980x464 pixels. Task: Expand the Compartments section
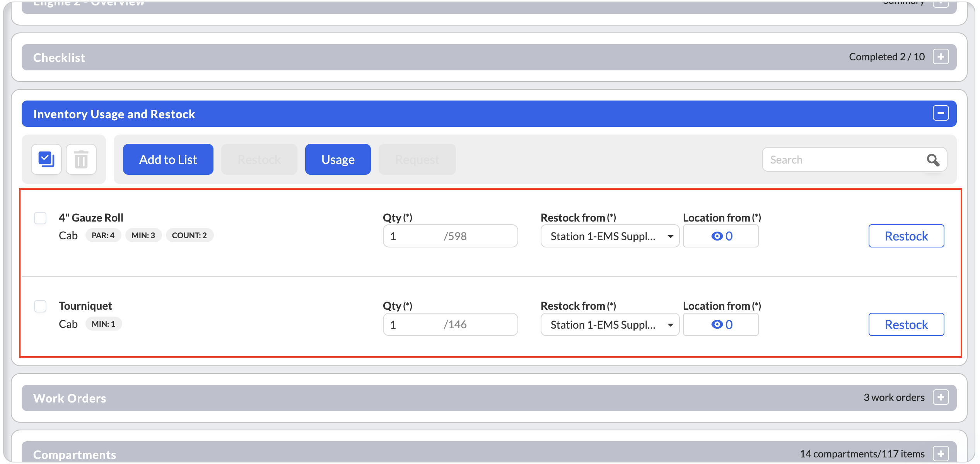941,454
